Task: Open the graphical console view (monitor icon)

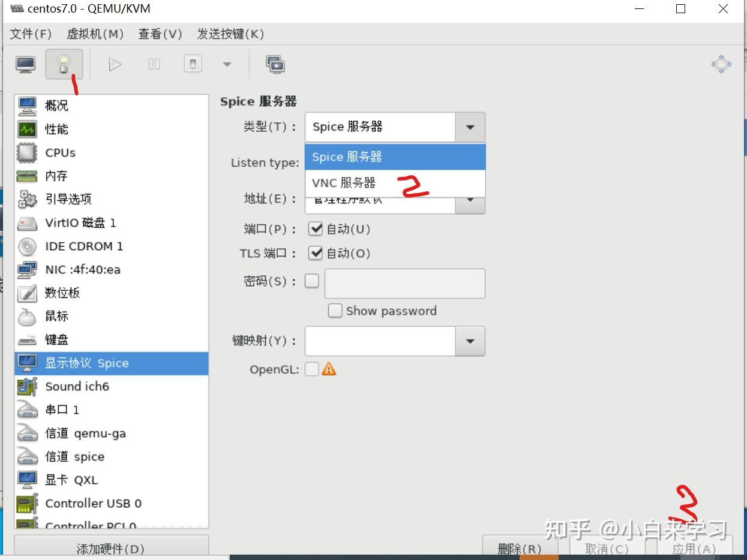Action: 25,64
